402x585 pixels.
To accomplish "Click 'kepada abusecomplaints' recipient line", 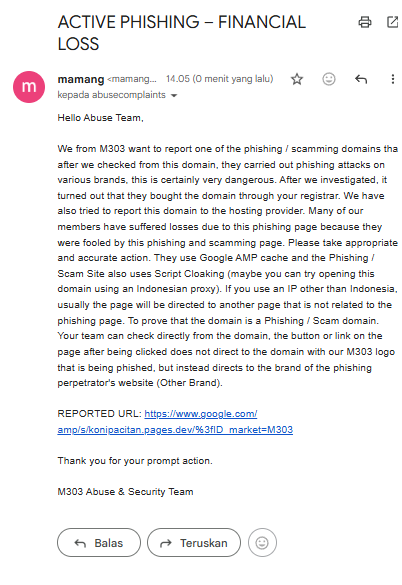I will click(x=112, y=95).
